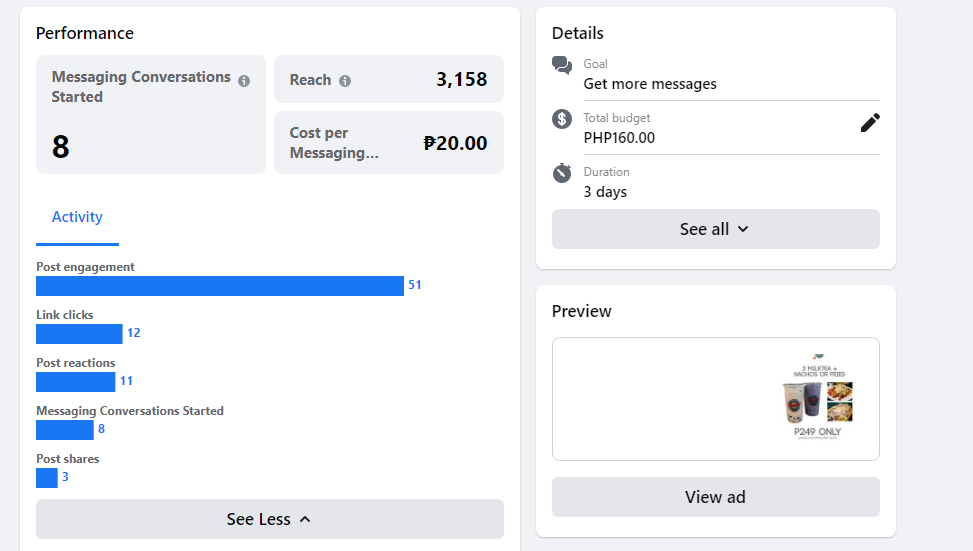Click the Messaging Conversations Started activity bar
973x551 pixels.
tap(64, 430)
